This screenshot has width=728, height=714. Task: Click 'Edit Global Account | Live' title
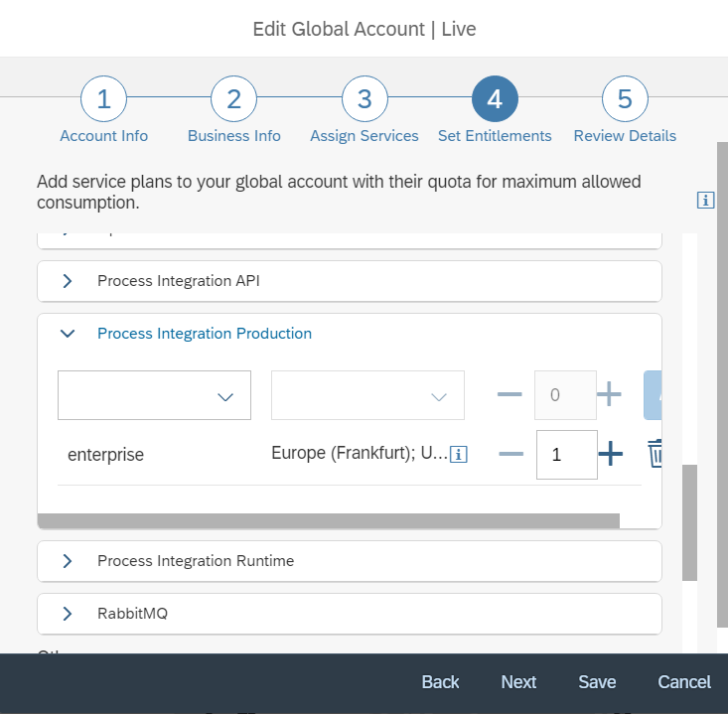tap(364, 29)
